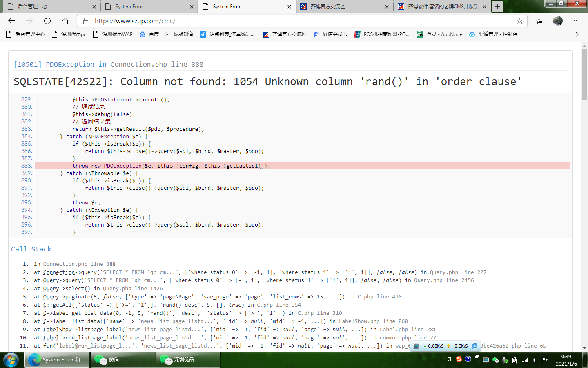
Task: Click Label class in call stack row 10
Action: pyautogui.click(x=51, y=337)
